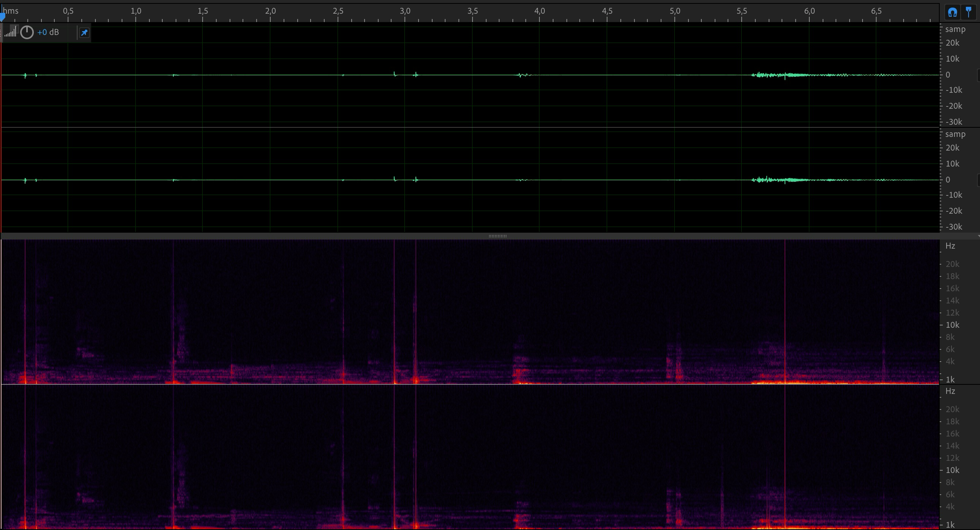The width and height of the screenshot is (980, 530).
Task: Click the blue playhead marker icon button
Action: (969, 13)
